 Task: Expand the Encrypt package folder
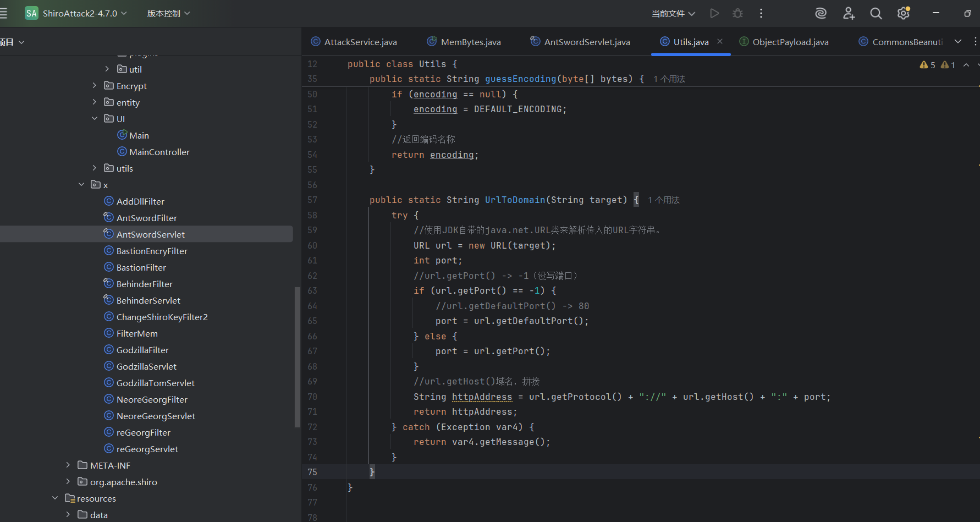[x=95, y=86]
